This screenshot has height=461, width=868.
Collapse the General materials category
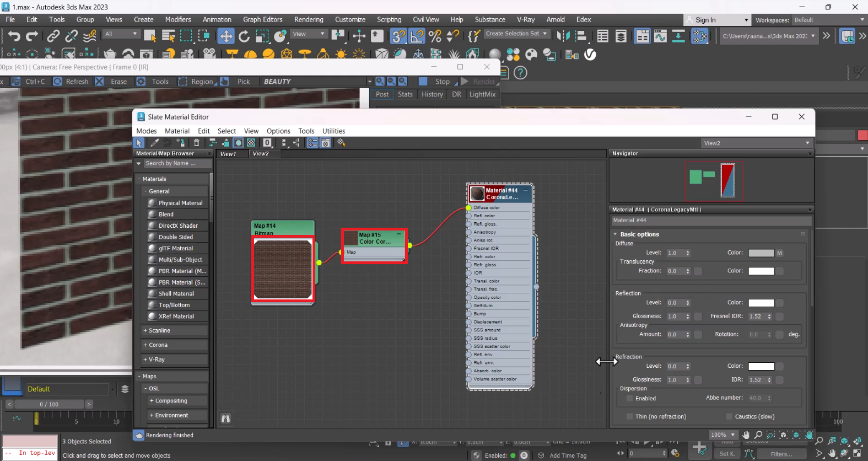click(145, 191)
